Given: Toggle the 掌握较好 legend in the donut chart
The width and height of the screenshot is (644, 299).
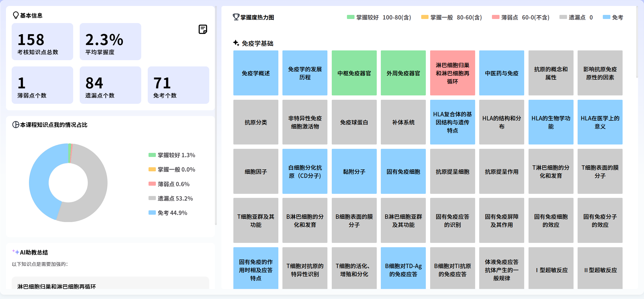Looking at the screenshot, I should (172, 155).
